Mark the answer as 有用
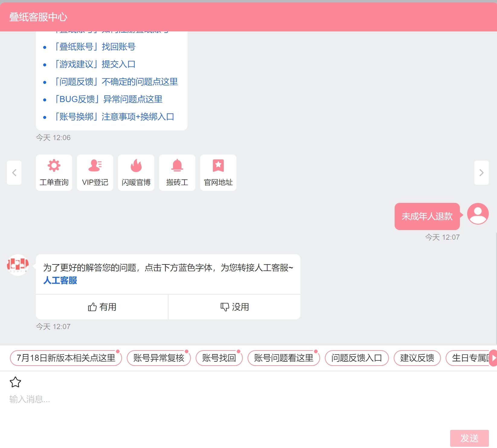Screen dimensions: 497x448 pos(102,307)
